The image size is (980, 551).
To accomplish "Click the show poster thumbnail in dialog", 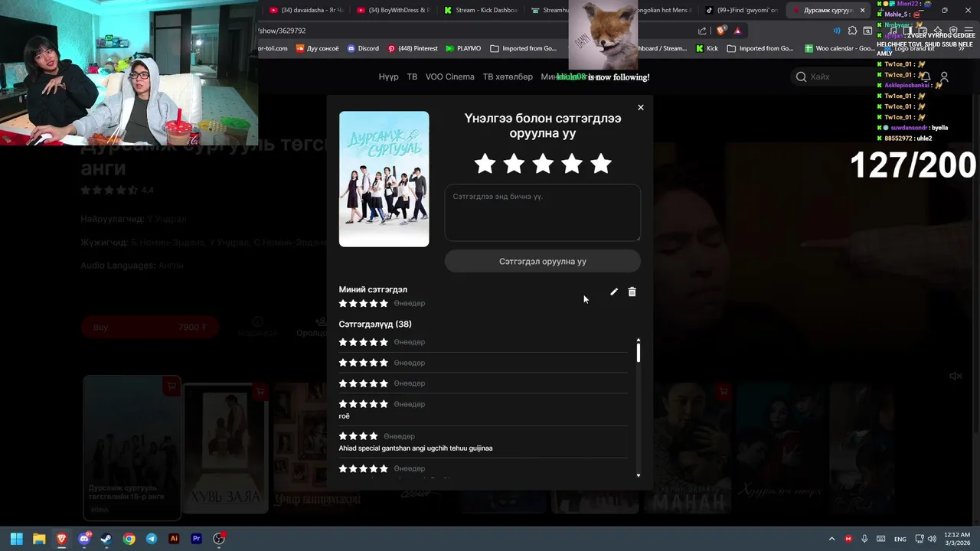I will coord(384,179).
